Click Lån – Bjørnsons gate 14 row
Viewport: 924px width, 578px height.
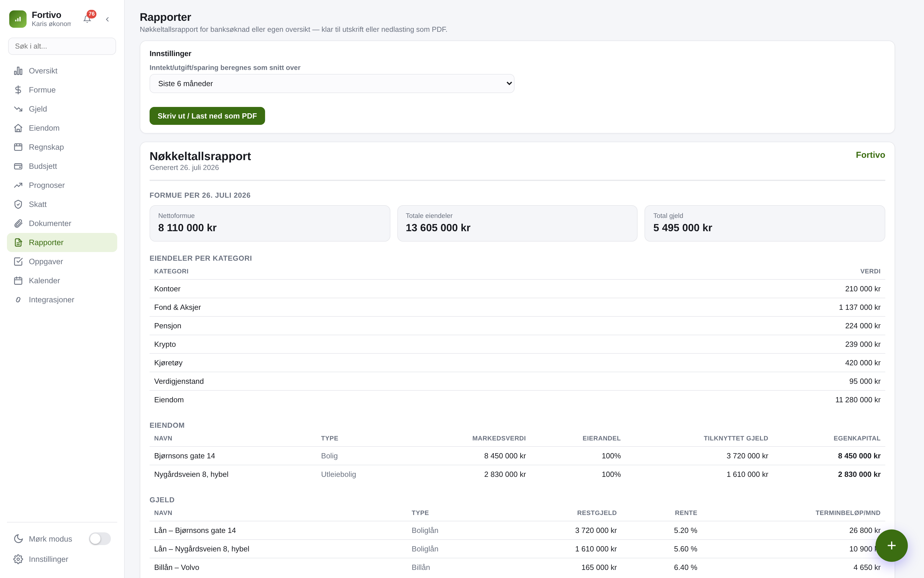click(517, 531)
